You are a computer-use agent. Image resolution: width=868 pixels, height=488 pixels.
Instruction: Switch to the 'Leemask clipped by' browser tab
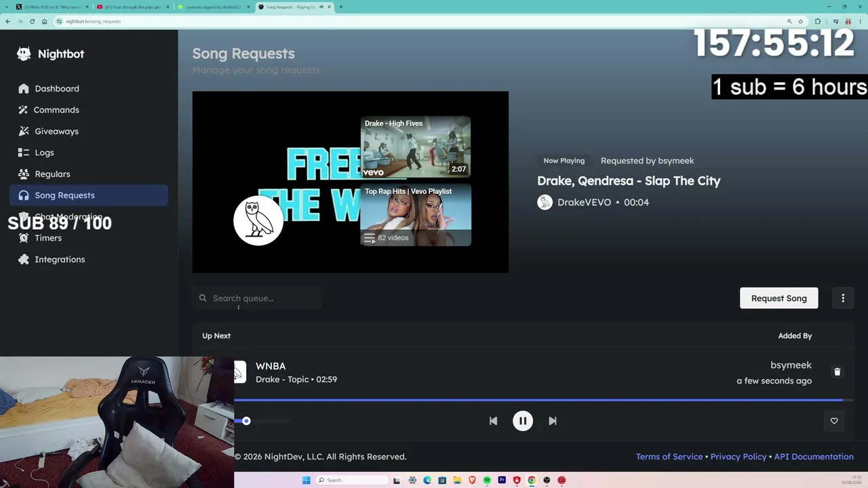pos(214,7)
